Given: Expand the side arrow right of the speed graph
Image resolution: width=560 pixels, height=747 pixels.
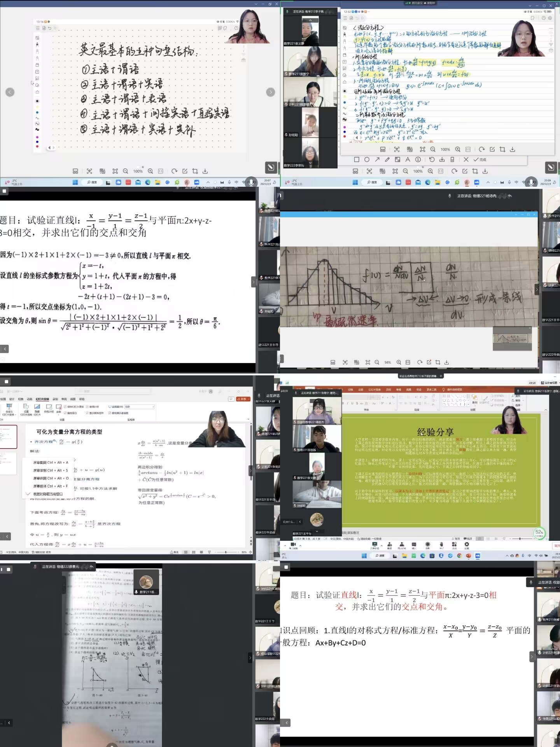Looking at the screenshot, I should [x=537, y=289].
